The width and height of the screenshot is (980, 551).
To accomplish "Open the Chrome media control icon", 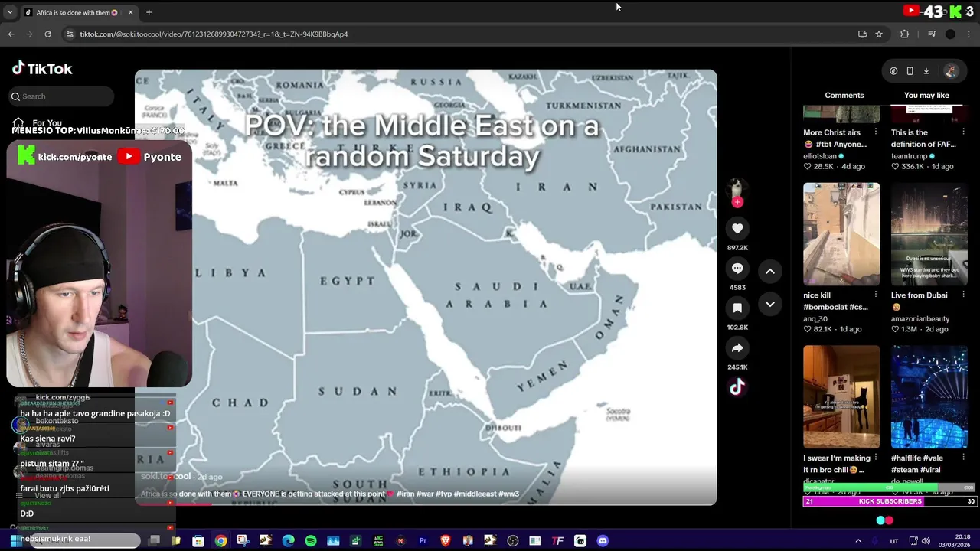I will (x=932, y=34).
